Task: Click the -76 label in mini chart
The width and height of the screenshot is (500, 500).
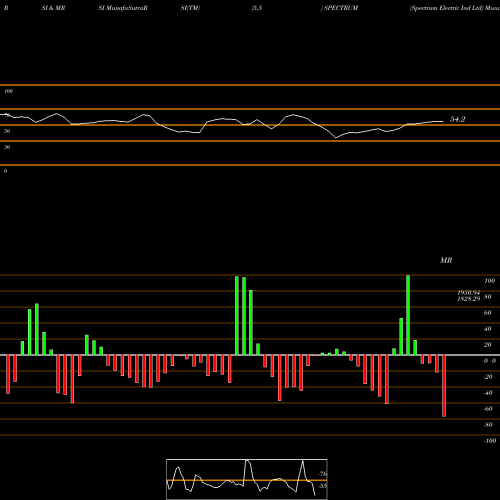Action: pyautogui.click(x=322, y=474)
